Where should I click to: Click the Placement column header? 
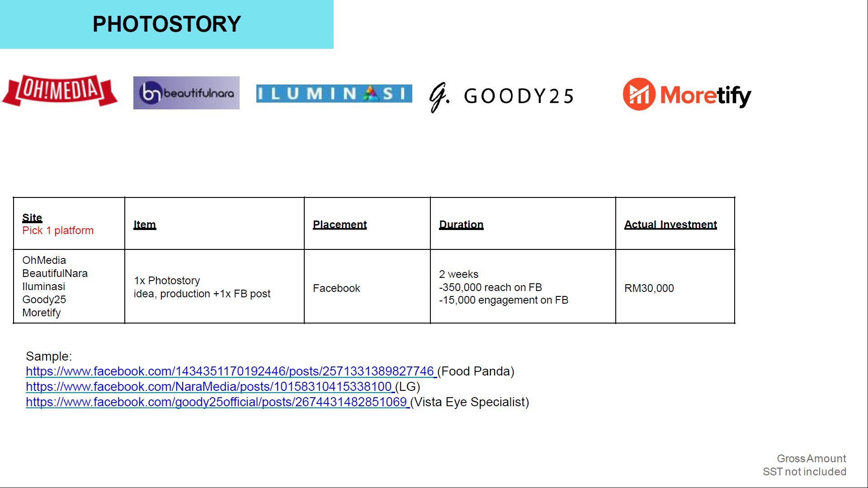pyautogui.click(x=340, y=225)
